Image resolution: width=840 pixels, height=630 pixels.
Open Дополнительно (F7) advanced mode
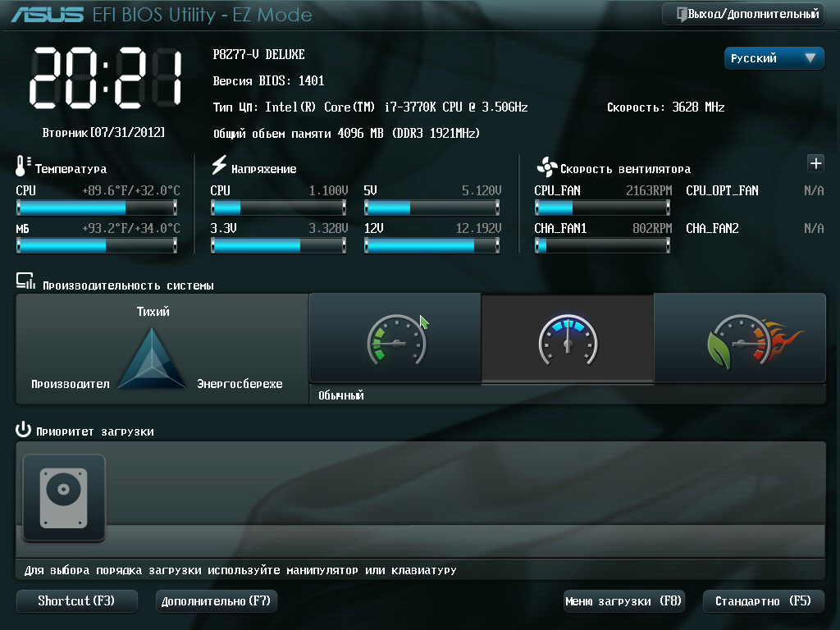pos(216,601)
